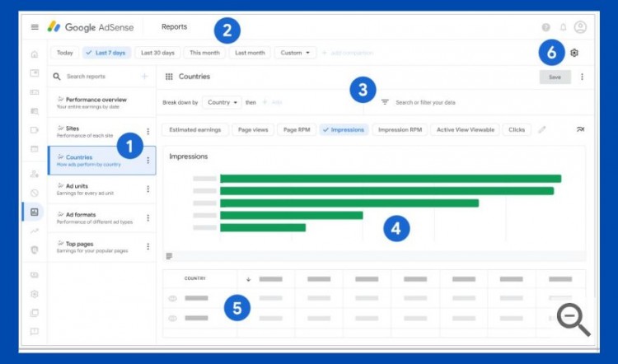Open the Payments icon in the sidebar

(35, 275)
